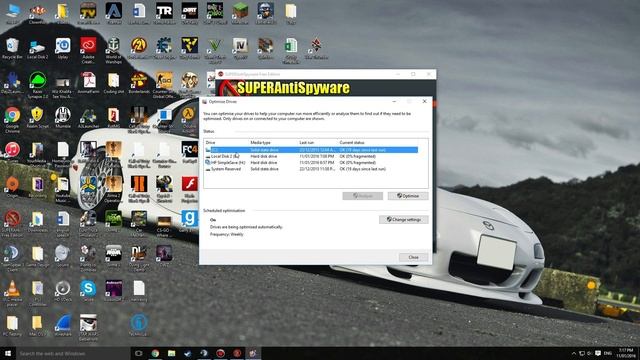Launch the Minecraft desktop shortcut
The image size is (640, 360).
pyautogui.click(x=240, y=13)
